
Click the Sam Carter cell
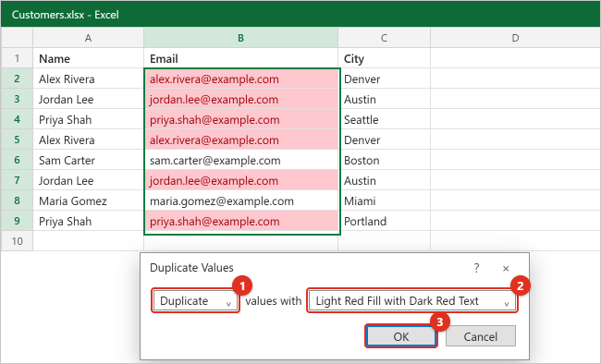point(88,160)
